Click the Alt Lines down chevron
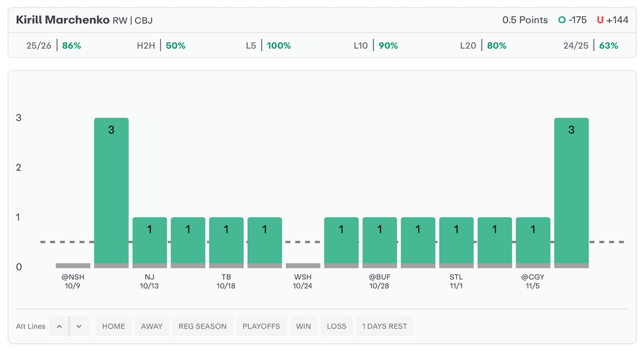This screenshot has width=644, height=352. tap(79, 326)
